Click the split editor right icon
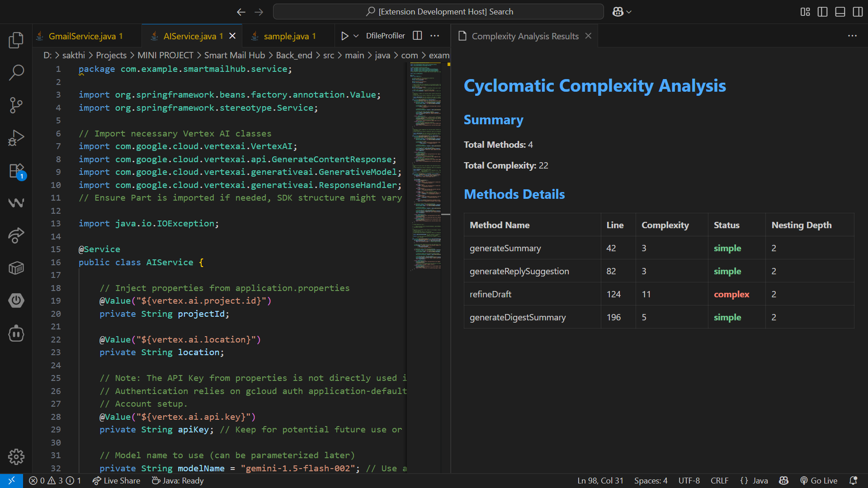 coord(417,36)
